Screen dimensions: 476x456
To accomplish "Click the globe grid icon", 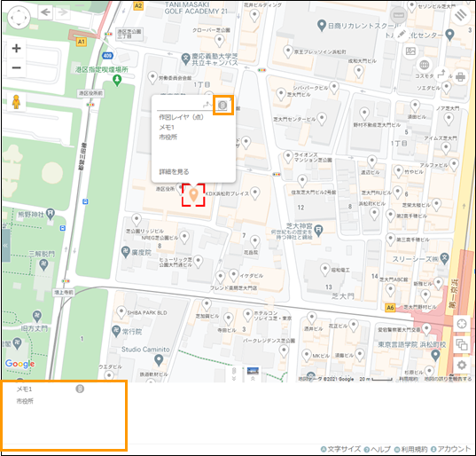I will pos(424,65).
